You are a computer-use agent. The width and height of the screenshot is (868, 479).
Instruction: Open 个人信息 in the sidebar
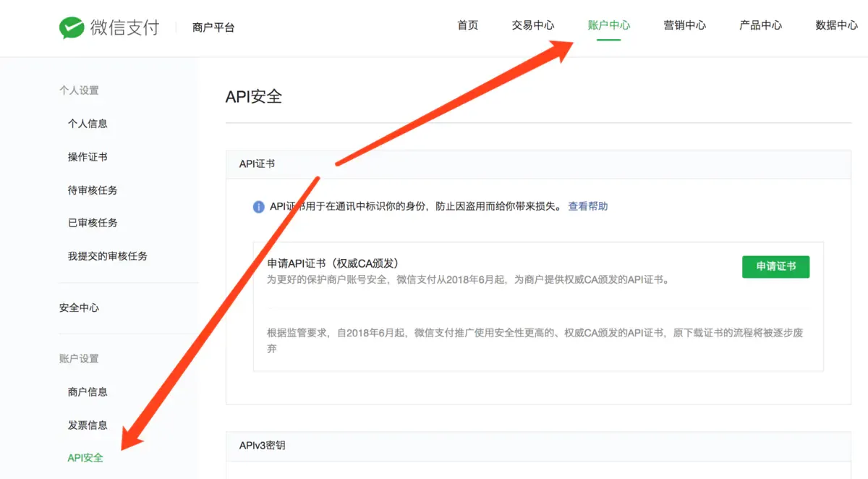click(88, 124)
